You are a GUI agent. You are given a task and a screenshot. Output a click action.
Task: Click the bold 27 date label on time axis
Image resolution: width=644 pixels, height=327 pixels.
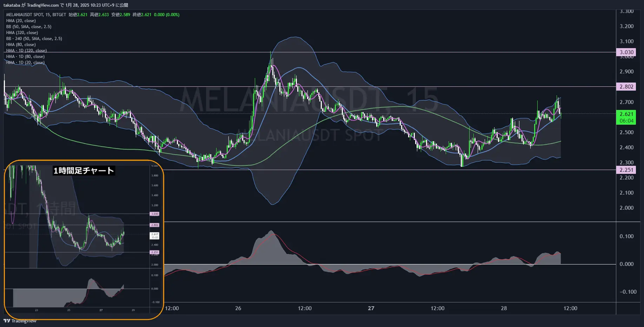[x=371, y=308]
